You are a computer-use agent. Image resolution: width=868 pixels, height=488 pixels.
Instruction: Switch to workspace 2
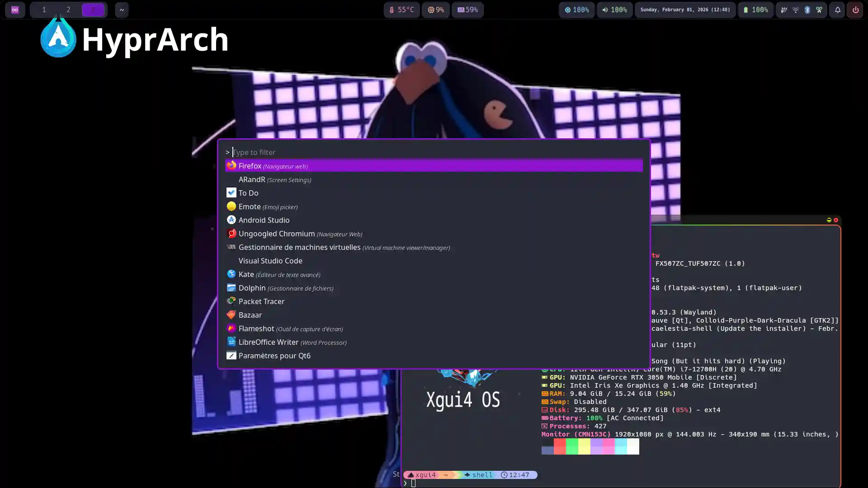click(68, 9)
